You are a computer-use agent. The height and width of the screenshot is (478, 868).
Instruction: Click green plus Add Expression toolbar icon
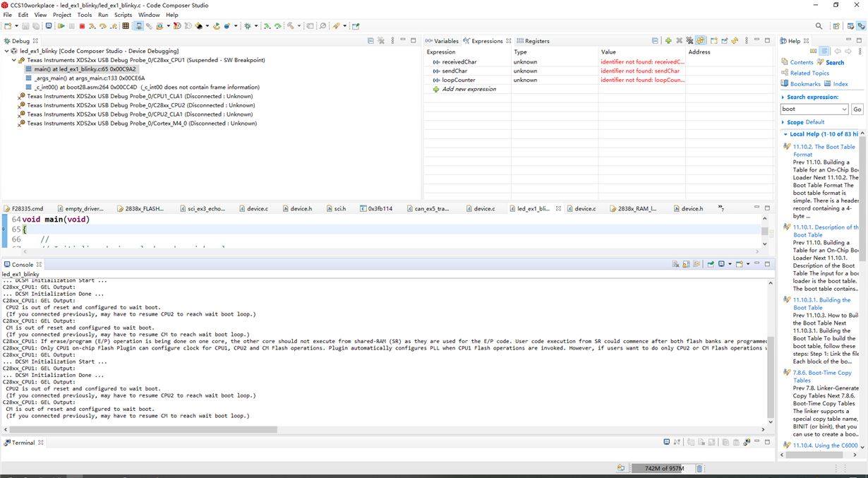tap(668, 41)
